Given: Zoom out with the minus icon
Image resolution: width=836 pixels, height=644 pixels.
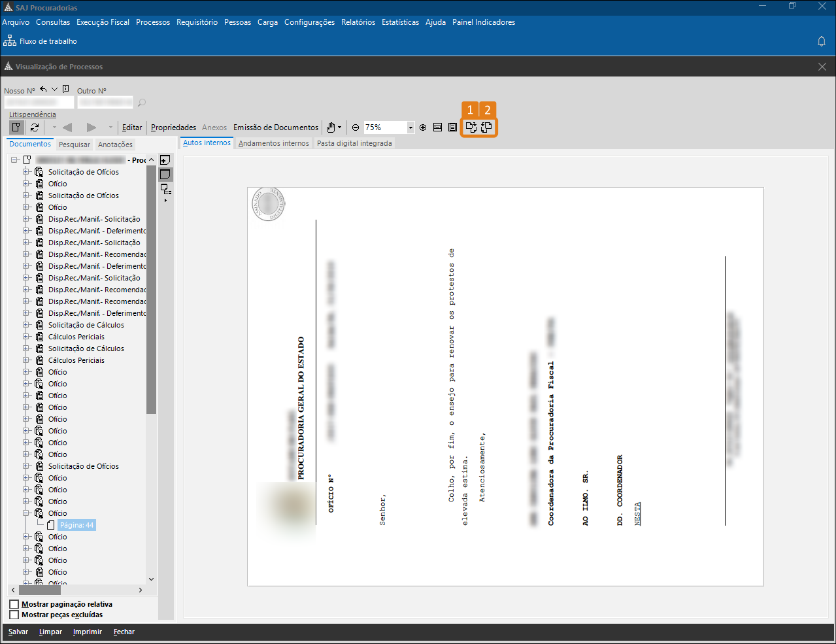Looking at the screenshot, I should click(x=356, y=127).
